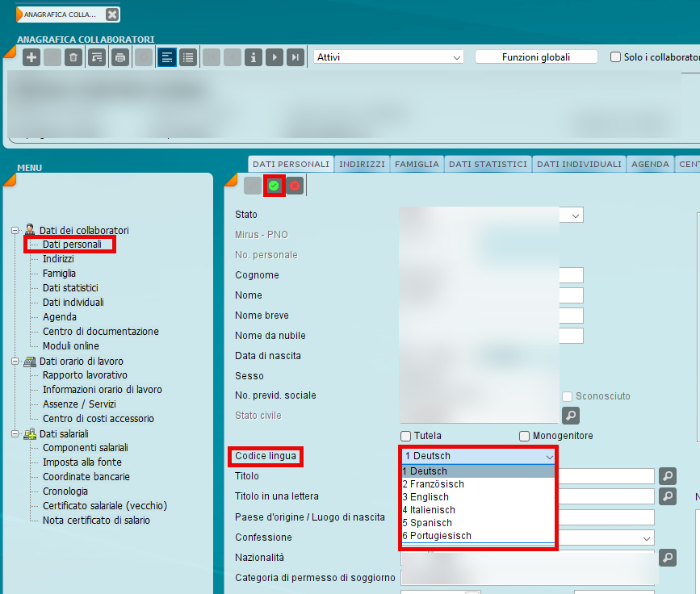Go to next record with play arrow

275,57
